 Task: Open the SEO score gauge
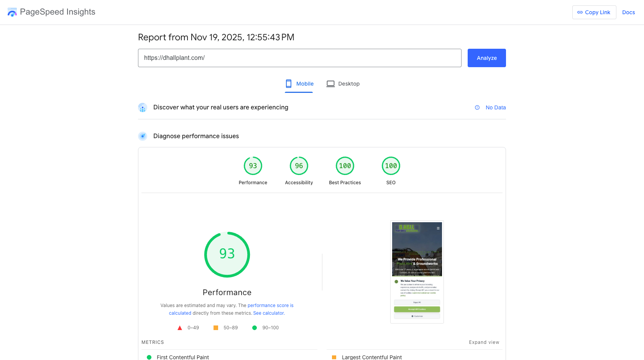point(391,165)
